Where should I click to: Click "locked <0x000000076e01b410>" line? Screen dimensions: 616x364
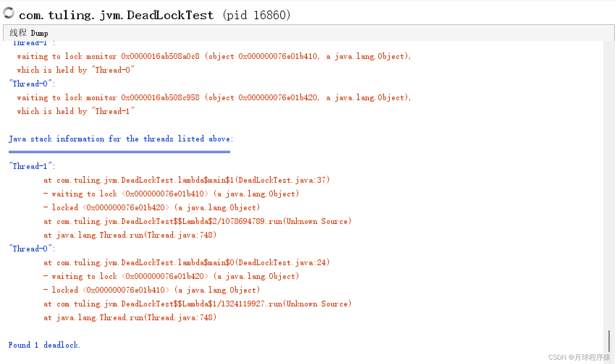click(151, 290)
